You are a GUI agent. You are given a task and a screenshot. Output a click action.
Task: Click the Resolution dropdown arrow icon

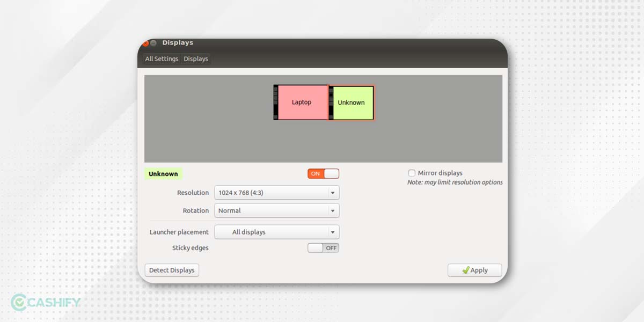pos(334,192)
